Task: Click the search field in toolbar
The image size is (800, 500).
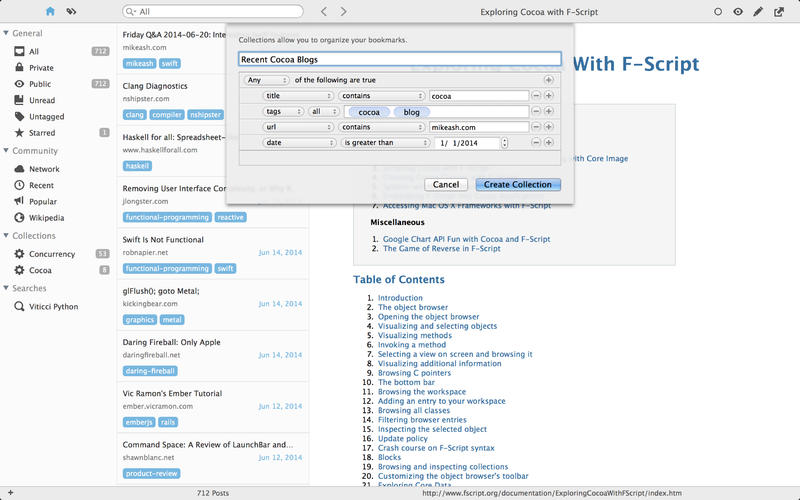Action: [x=213, y=11]
